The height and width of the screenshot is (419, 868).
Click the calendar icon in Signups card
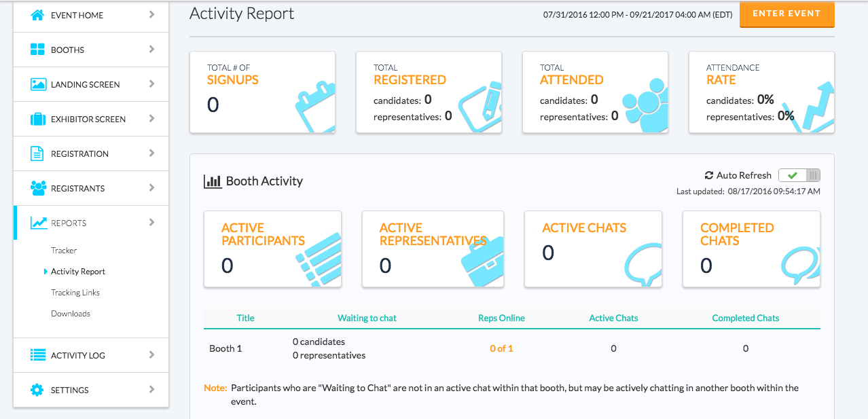[x=315, y=108]
